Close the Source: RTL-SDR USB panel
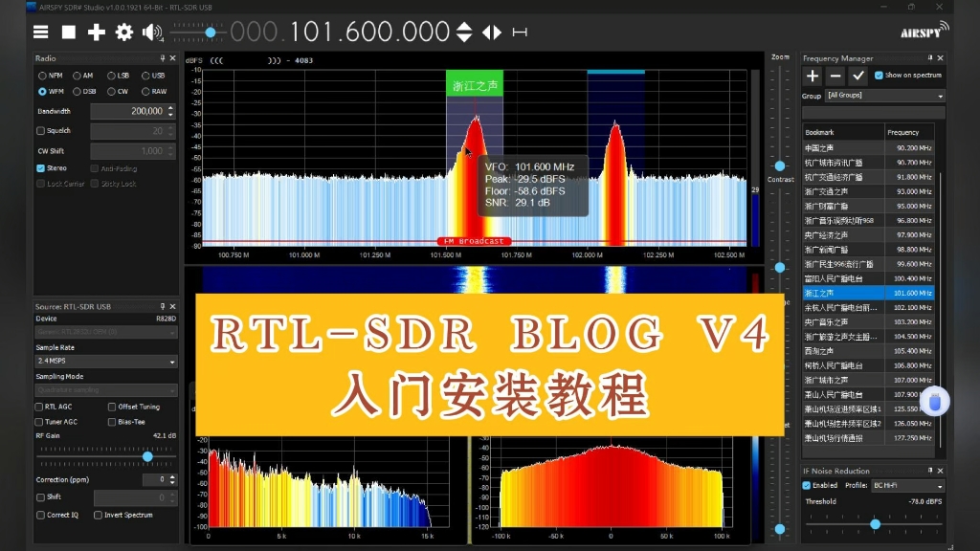Viewport: 980px width, 551px height. pyautogui.click(x=172, y=307)
